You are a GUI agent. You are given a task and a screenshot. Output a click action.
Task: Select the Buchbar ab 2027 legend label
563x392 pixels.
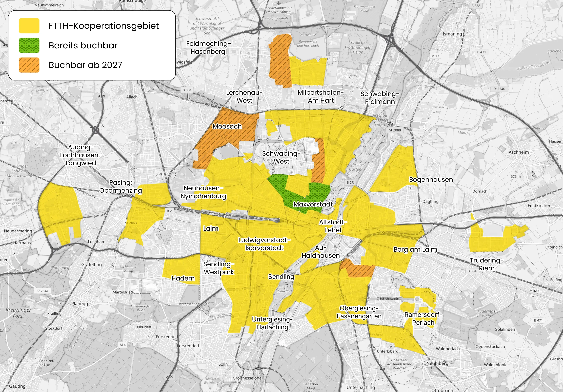tap(85, 65)
